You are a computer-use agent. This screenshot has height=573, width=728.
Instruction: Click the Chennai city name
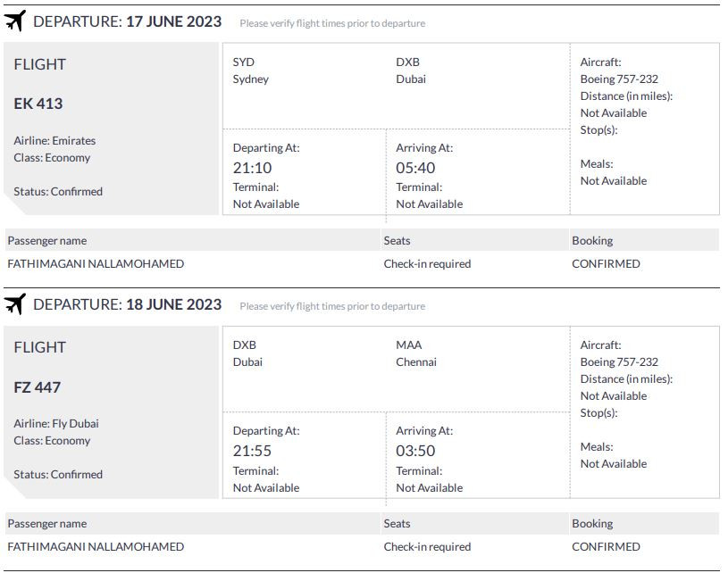[416, 362]
